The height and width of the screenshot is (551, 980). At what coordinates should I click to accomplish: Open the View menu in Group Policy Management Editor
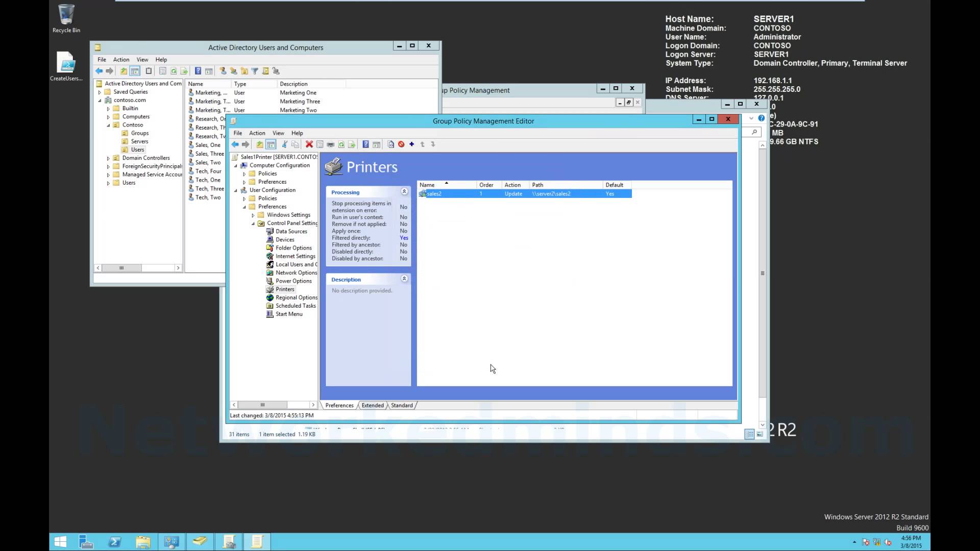coord(278,133)
